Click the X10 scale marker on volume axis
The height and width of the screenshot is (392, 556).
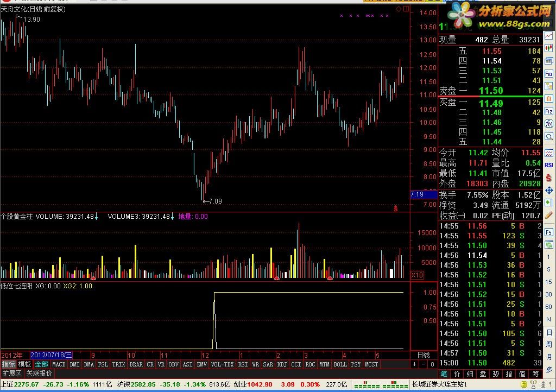417,275
